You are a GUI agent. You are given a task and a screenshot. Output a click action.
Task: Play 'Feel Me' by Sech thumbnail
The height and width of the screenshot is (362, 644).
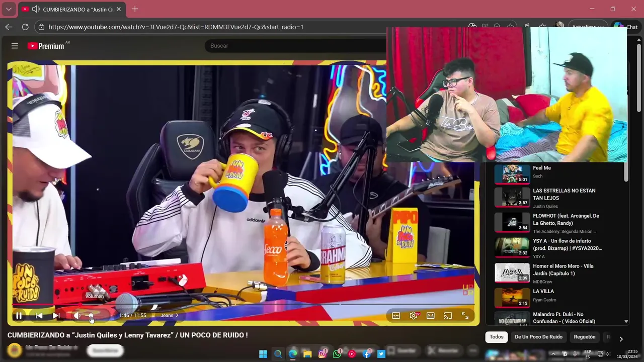[x=512, y=173]
